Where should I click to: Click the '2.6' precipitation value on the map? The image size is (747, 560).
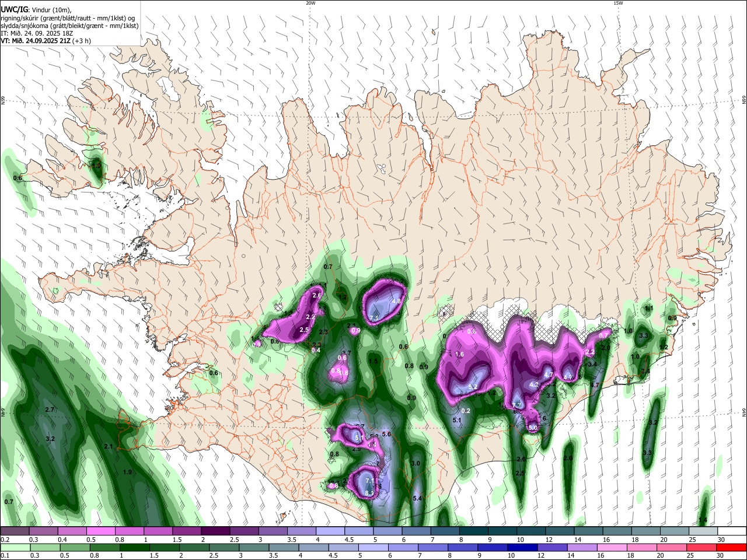(317, 296)
